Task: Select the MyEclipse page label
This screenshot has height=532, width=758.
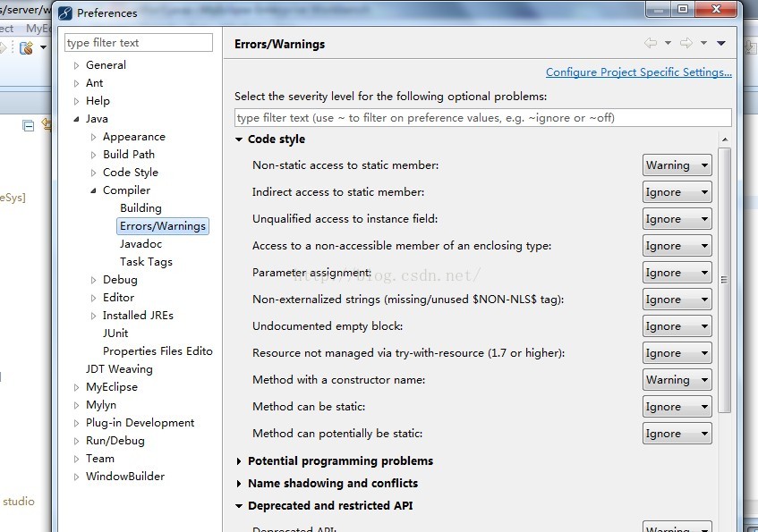Action: coord(112,387)
